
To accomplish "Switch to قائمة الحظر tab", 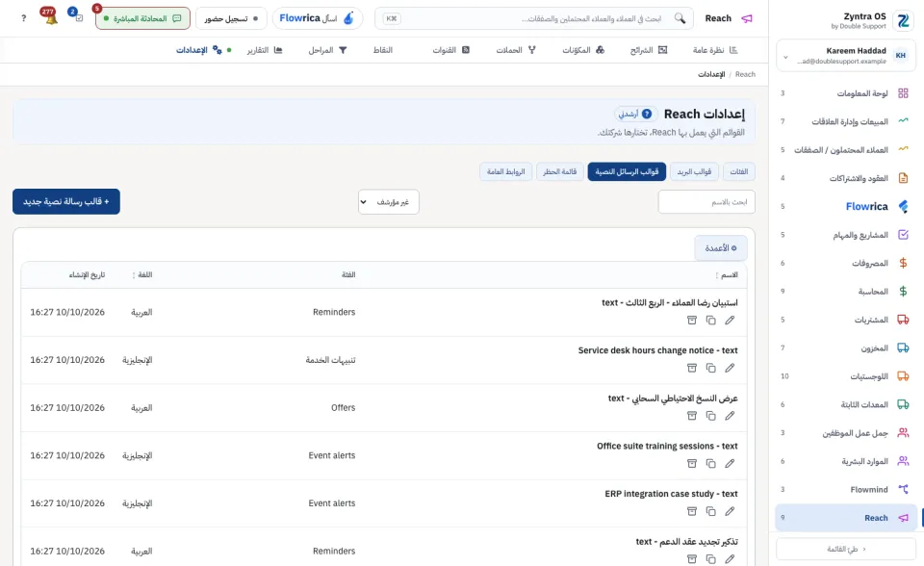I will point(560,171).
